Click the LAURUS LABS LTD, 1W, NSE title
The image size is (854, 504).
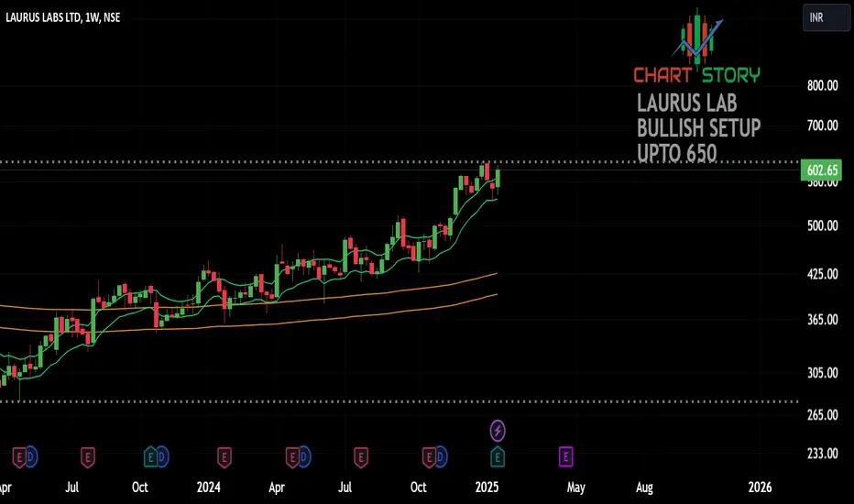(x=62, y=17)
